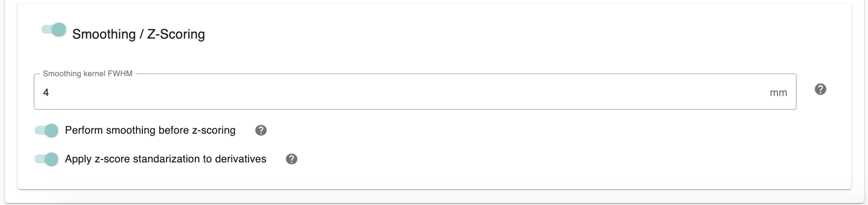This screenshot has height=205, width=868.
Task: Click the question mark beside 'to derivatives'
Action: click(292, 159)
